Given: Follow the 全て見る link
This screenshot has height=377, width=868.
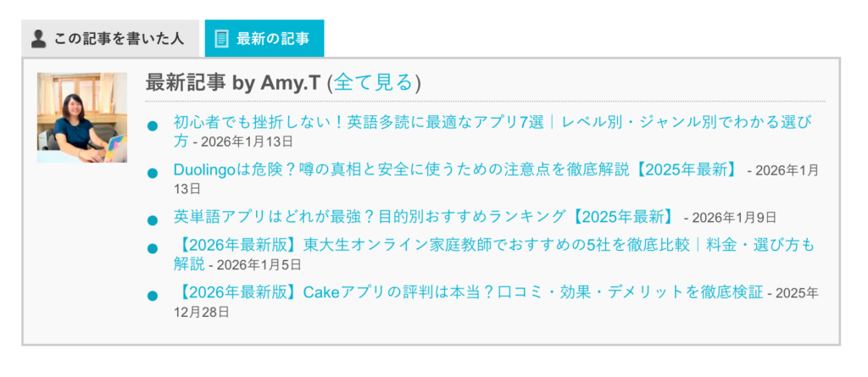Looking at the screenshot, I should (x=374, y=82).
